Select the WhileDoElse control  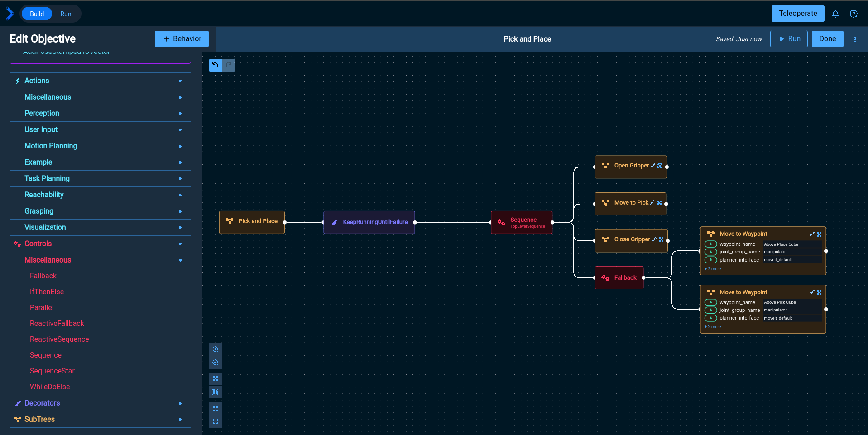pos(50,387)
